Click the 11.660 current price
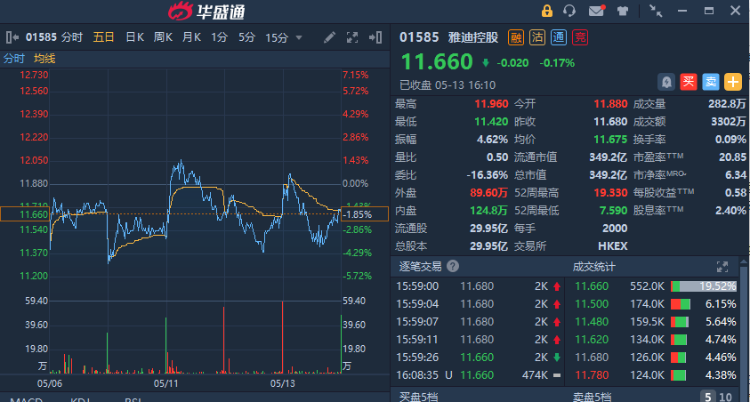The height and width of the screenshot is (402, 750). [437, 62]
